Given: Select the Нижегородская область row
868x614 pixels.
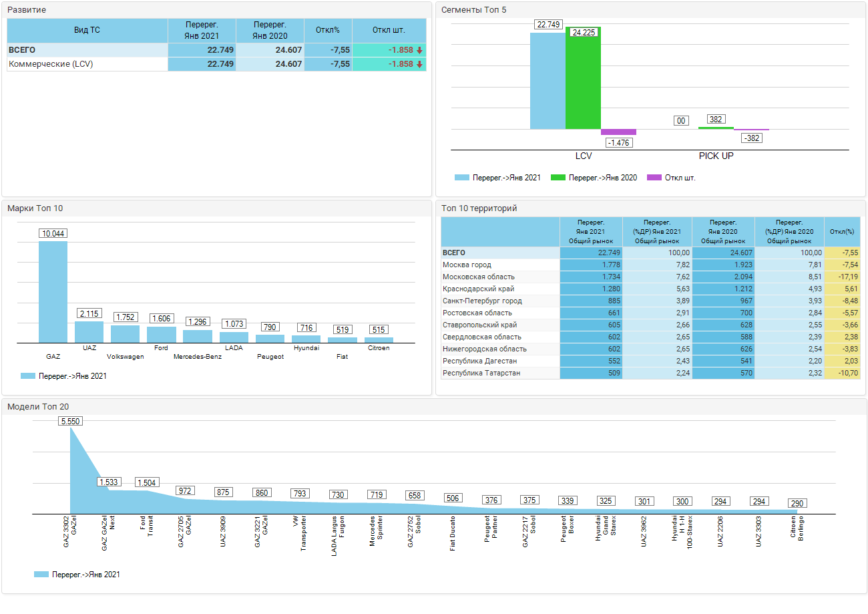Looking at the screenshot, I should click(x=651, y=349).
